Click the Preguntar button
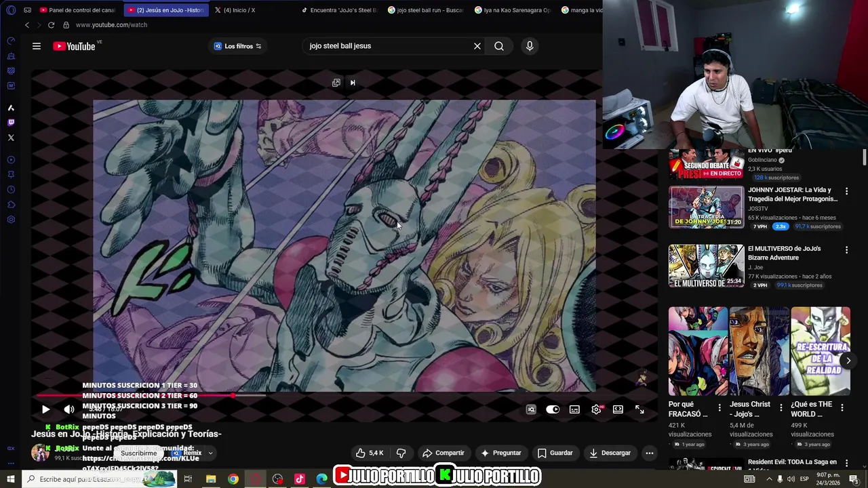 tap(500, 453)
